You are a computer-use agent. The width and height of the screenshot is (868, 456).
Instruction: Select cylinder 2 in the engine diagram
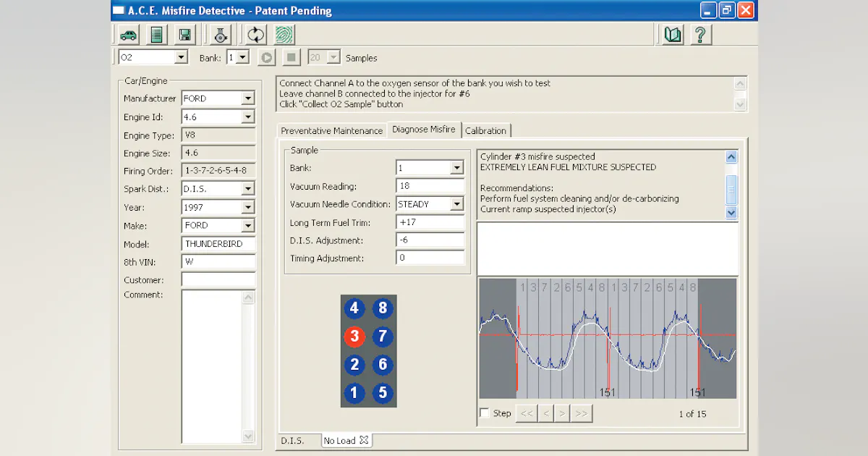[x=354, y=365]
